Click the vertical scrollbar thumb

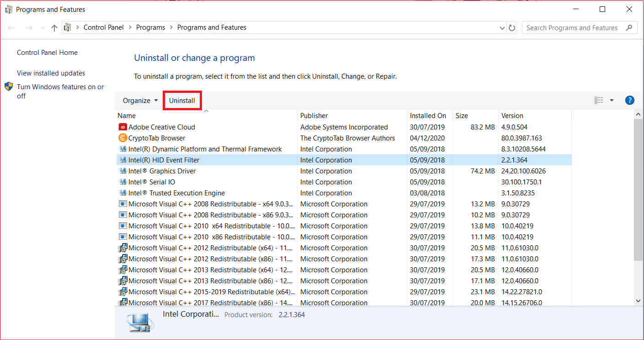[x=639, y=190]
